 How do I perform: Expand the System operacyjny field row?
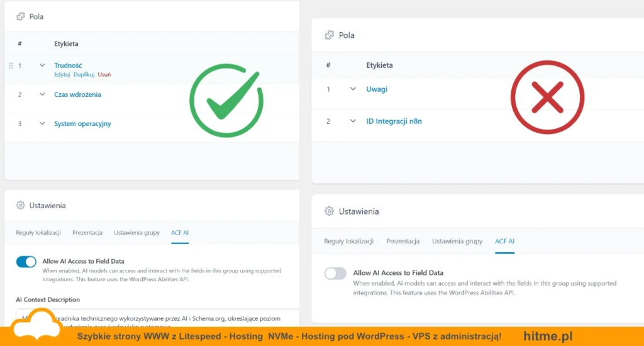[x=42, y=123]
